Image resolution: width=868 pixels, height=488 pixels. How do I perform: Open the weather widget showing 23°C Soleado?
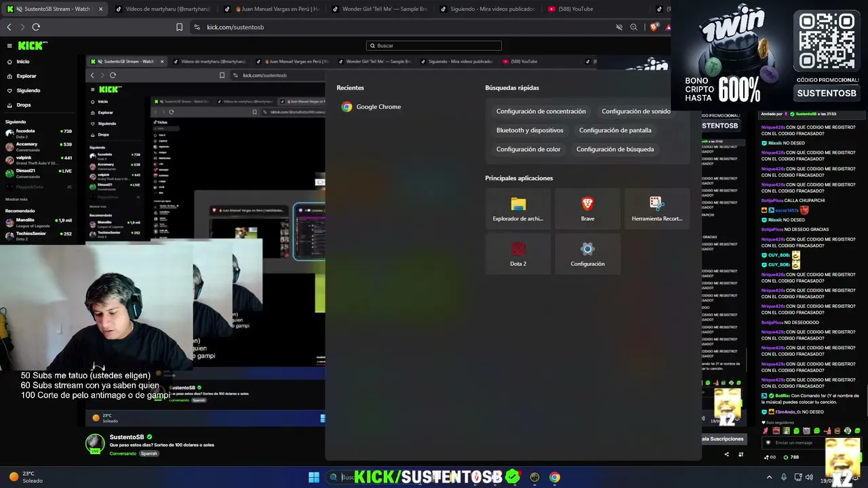pyautogui.click(x=26, y=477)
